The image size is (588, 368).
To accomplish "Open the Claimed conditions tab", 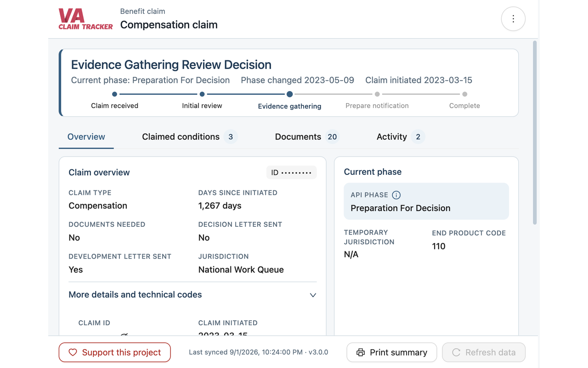I will pyautogui.click(x=189, y=137).
